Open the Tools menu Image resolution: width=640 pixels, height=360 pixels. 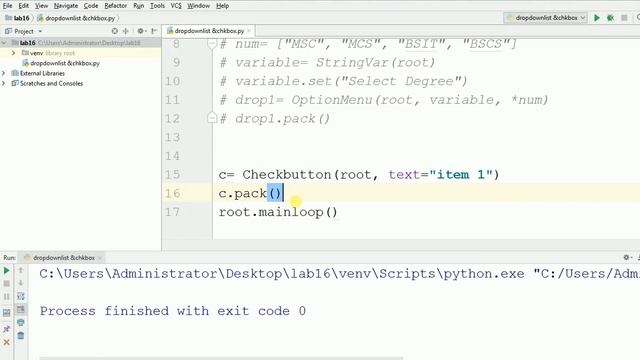tap(157, 6)
